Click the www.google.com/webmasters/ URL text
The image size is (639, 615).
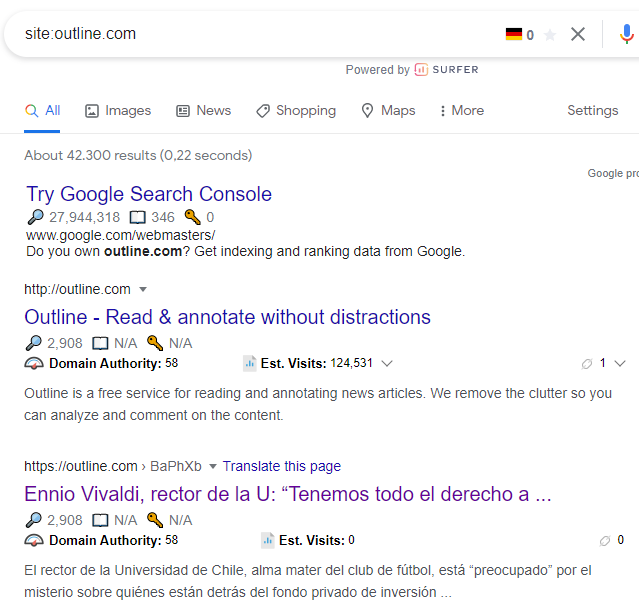[121, 235]
